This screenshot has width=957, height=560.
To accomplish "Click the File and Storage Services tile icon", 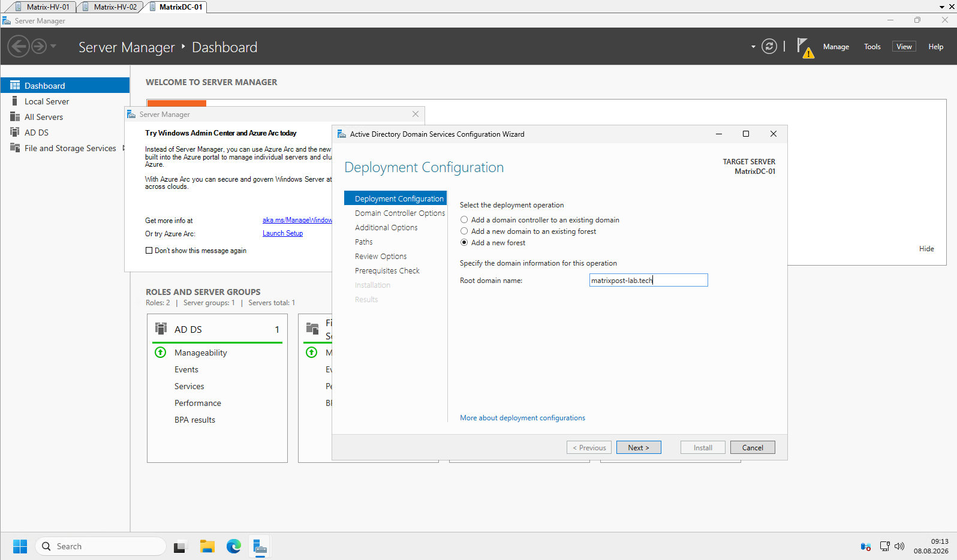I will click(x=312, y=328).
